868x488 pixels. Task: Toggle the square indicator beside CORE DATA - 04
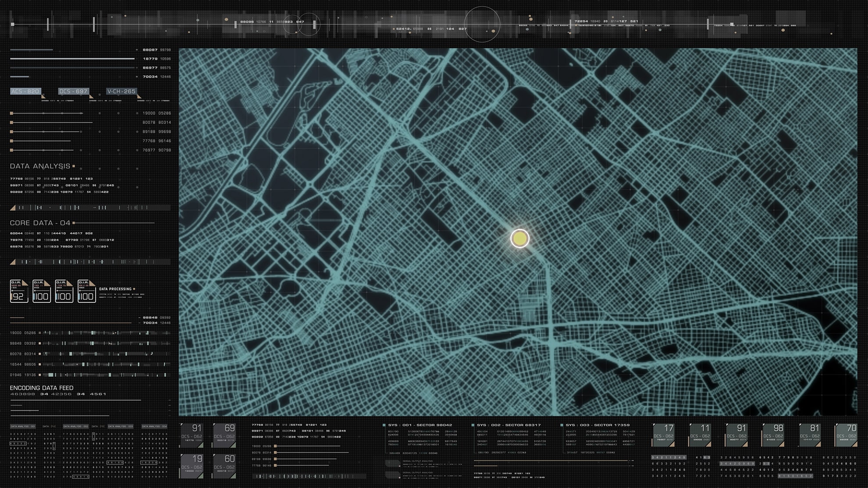point(74,223)
